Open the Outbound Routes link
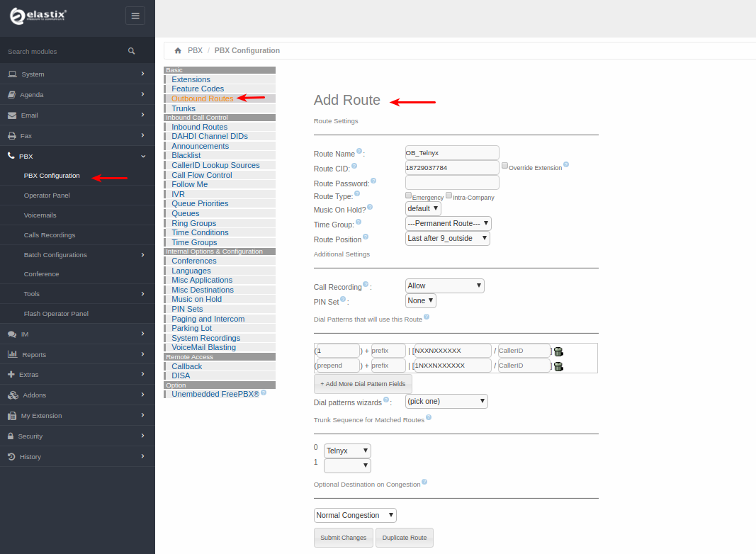Screen dimensions: 756x554 pyautogui.click(x=203, y=98)
